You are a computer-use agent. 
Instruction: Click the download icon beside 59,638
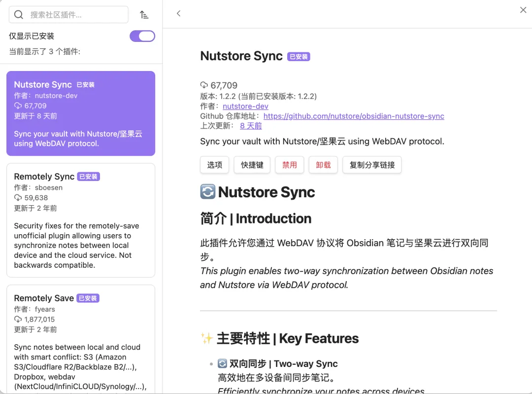pos(18,198)
